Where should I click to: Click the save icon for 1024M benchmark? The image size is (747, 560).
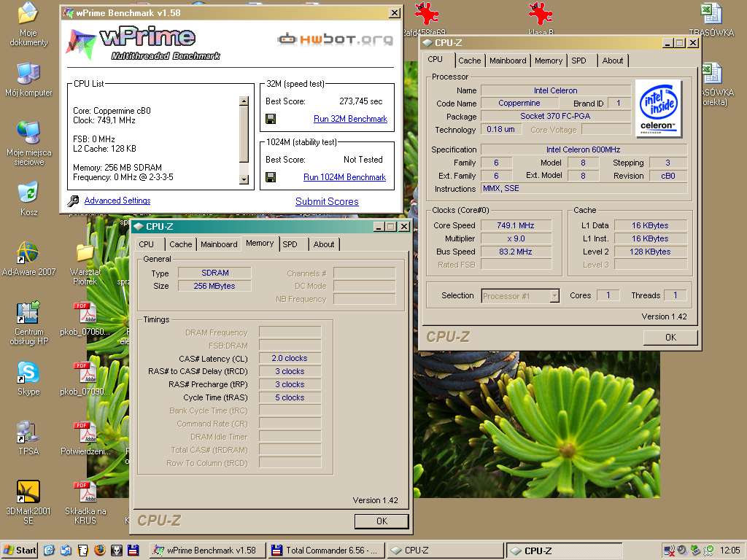pyautogui.click(x=271, y=177)
